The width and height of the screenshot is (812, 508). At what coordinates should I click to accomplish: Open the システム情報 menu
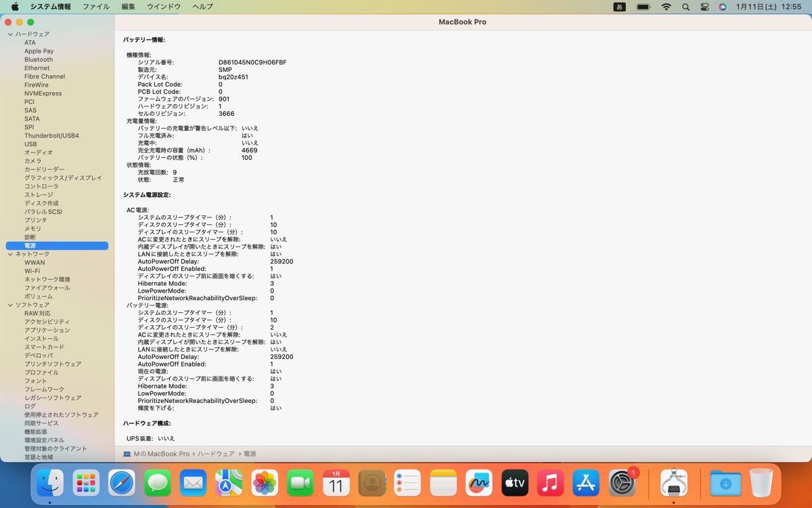click(50, 7)
